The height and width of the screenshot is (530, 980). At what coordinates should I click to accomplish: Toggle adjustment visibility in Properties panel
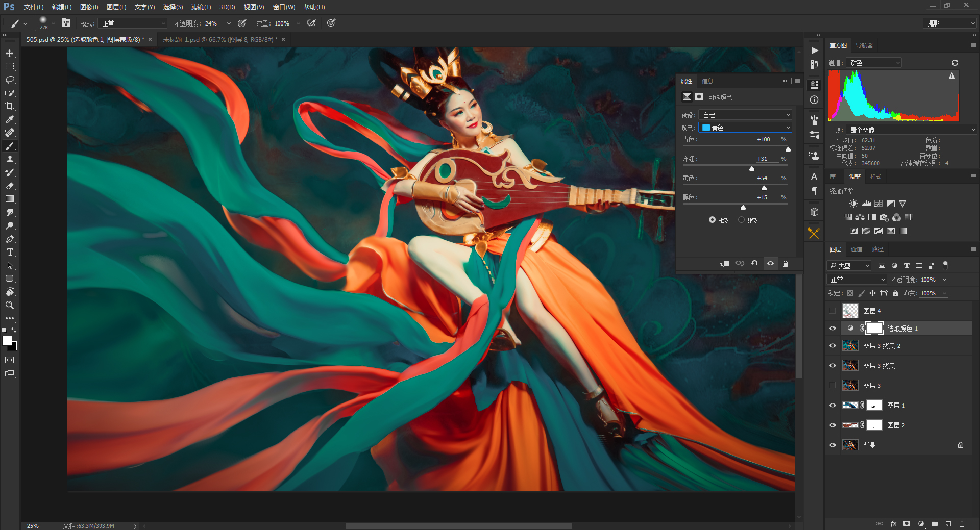point(770,264)
